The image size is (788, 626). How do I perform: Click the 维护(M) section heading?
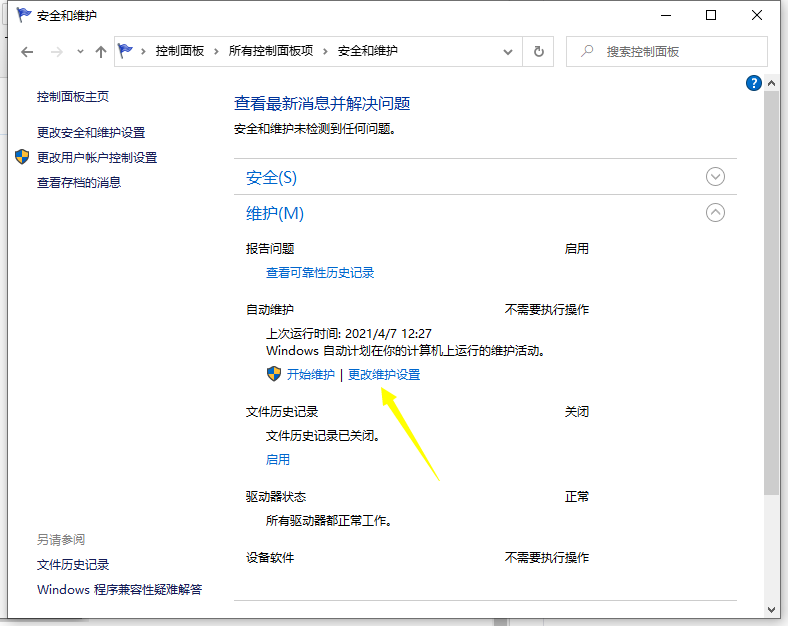[275, 214]
